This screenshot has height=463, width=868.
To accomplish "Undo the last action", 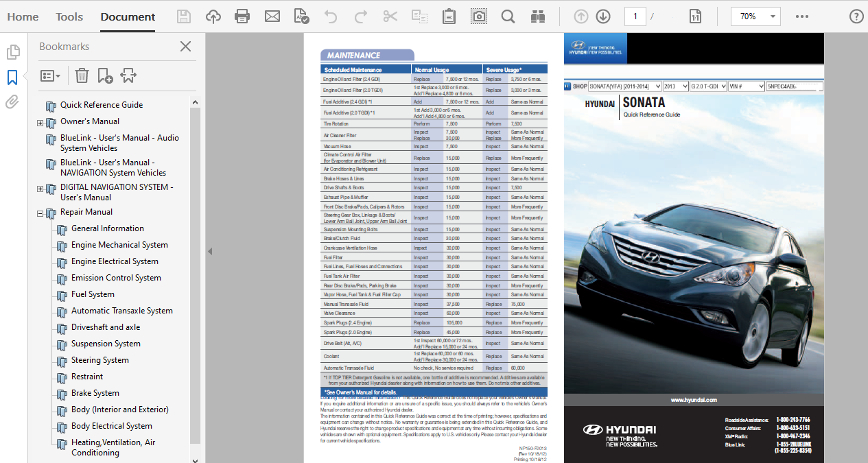I will point(331,16).
